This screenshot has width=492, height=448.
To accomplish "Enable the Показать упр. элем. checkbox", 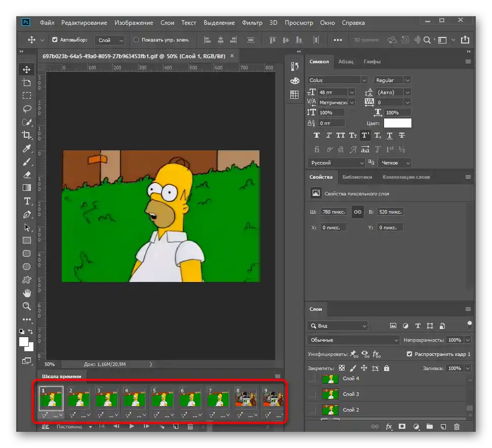I will click(136, 40).
